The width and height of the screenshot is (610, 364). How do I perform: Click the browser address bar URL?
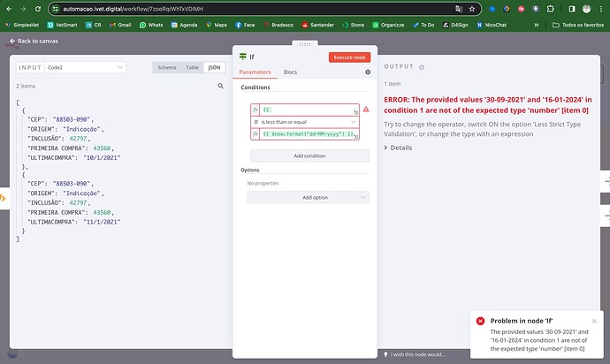133,9
